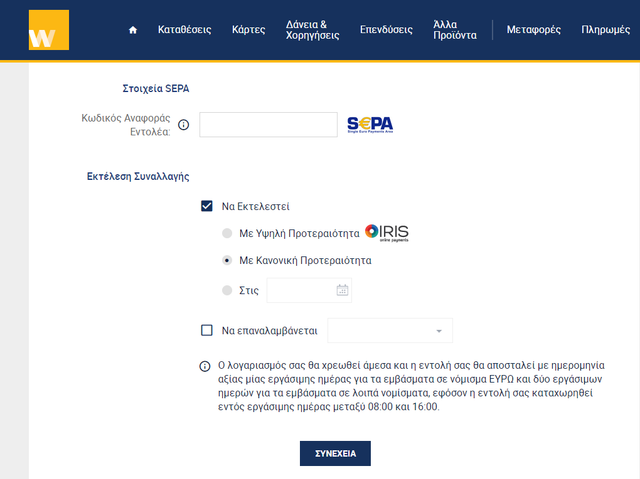Focus the Κωδικός Αναφοράς Εντολέα input field

click(268, 124)
